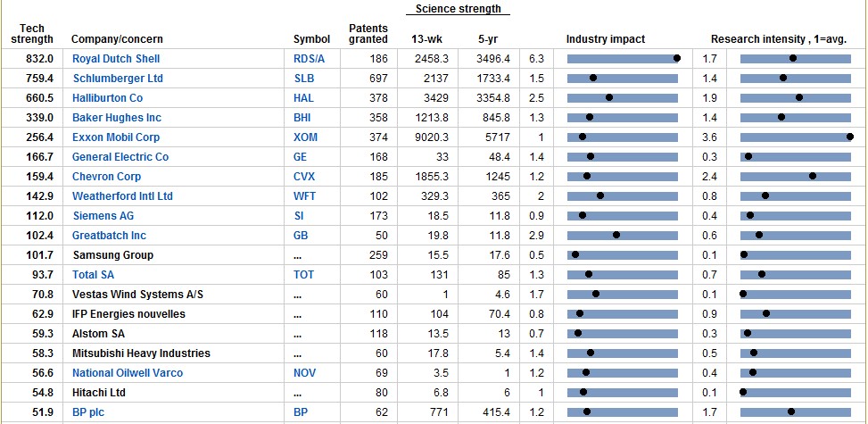868x424 pixels.
Task: Click Chevron Corp's research intensity marker
Action: (x=813, y=177)
